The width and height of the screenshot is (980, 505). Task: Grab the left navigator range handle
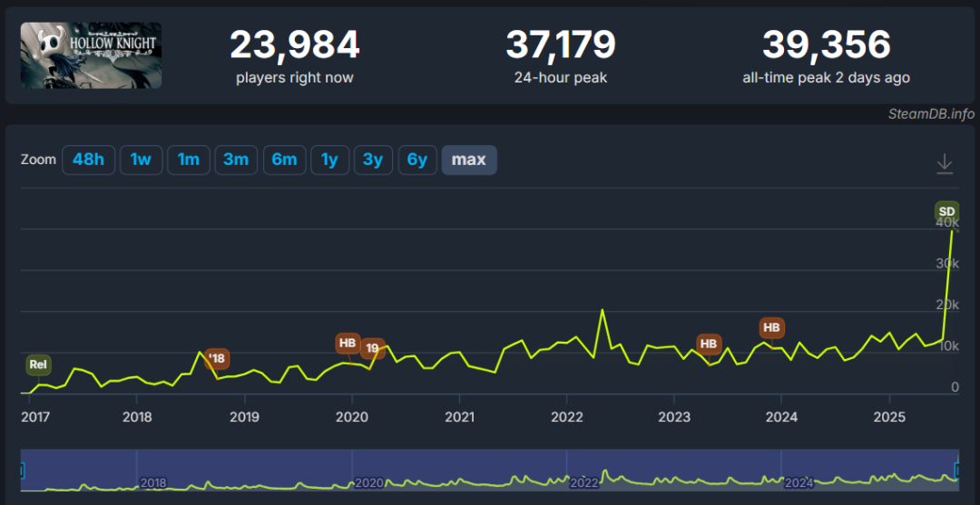click(22, 470)
